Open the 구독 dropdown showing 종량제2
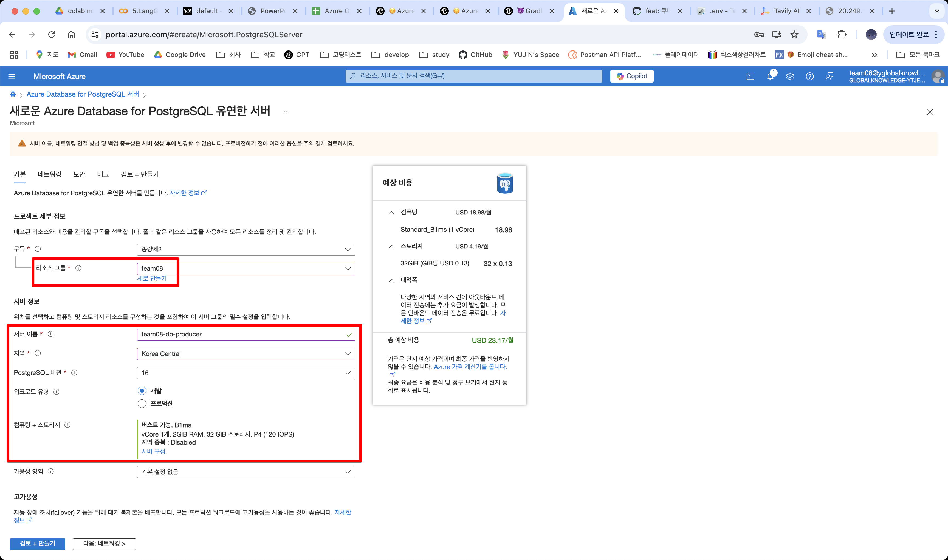Viewport: 948px width, 560px height. pyautogui.click(x=246, y=250)
